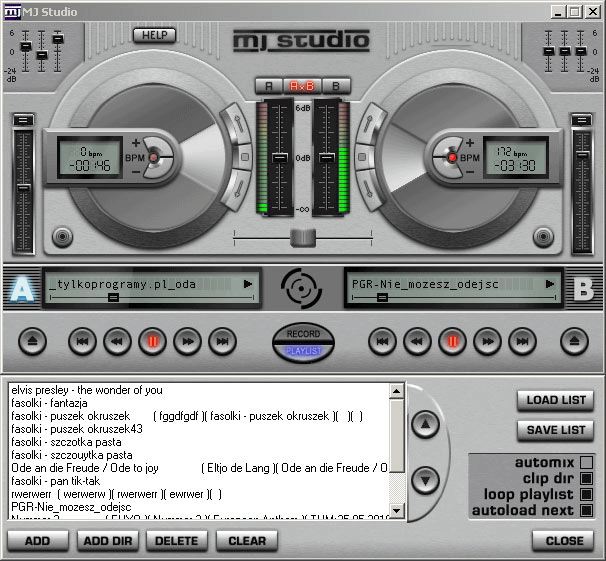Screen dimensions: 606x561
Task: Click deck B pitch slider on right edge
Action: coord(582,155)
